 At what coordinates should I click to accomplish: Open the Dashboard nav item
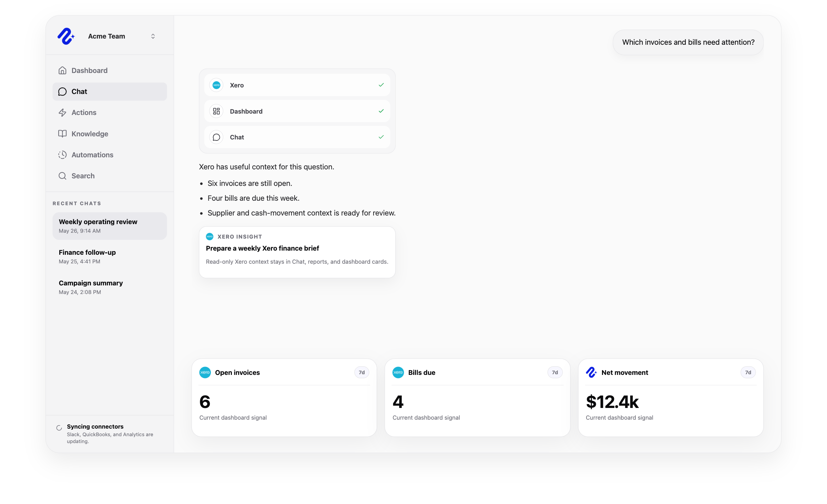110,70
